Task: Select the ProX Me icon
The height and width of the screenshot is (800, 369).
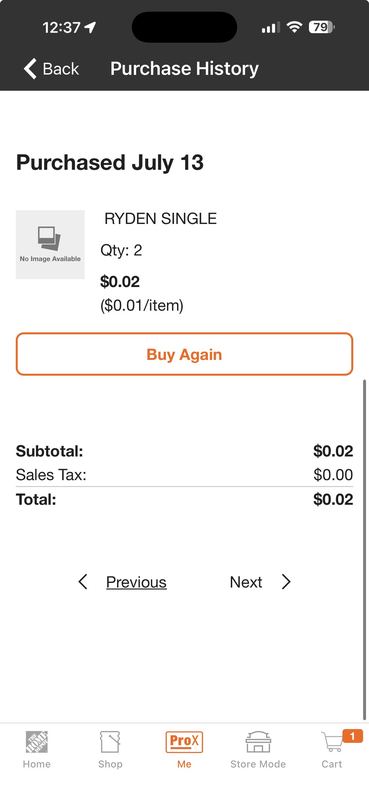Action: click(x=184, y=741)
